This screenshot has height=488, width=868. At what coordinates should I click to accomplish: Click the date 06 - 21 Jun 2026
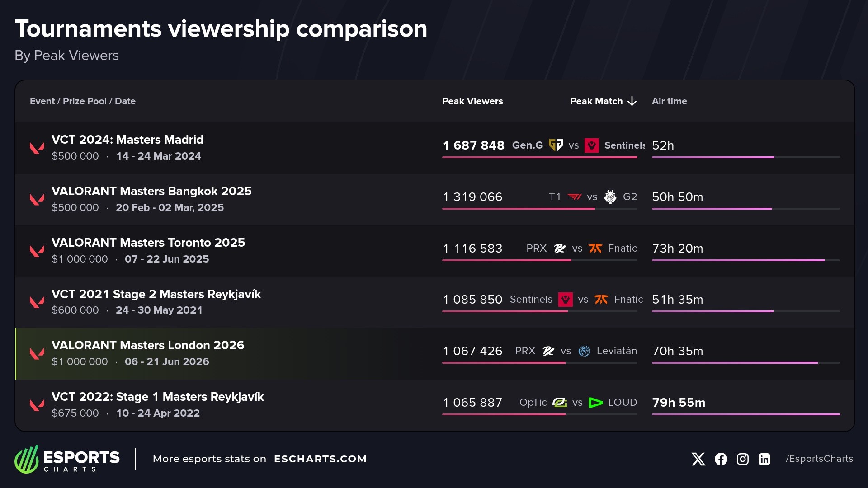click(167, 361)
